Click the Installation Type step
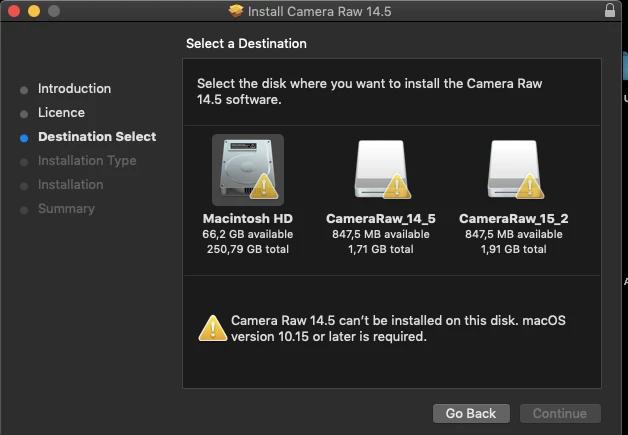Image resolution: width=628 pixels, height=435 pixels. [x=87, y=161]
